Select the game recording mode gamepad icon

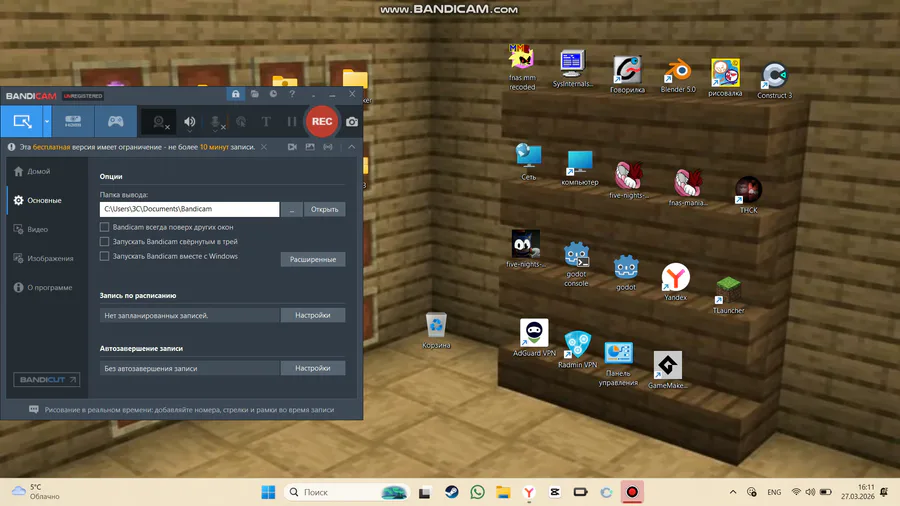point(115,121)
